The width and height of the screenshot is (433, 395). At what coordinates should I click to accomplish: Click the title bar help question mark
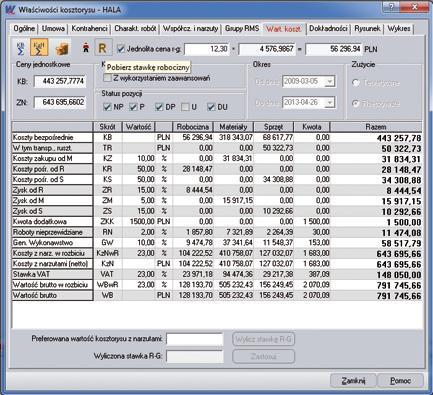[392, 7]
